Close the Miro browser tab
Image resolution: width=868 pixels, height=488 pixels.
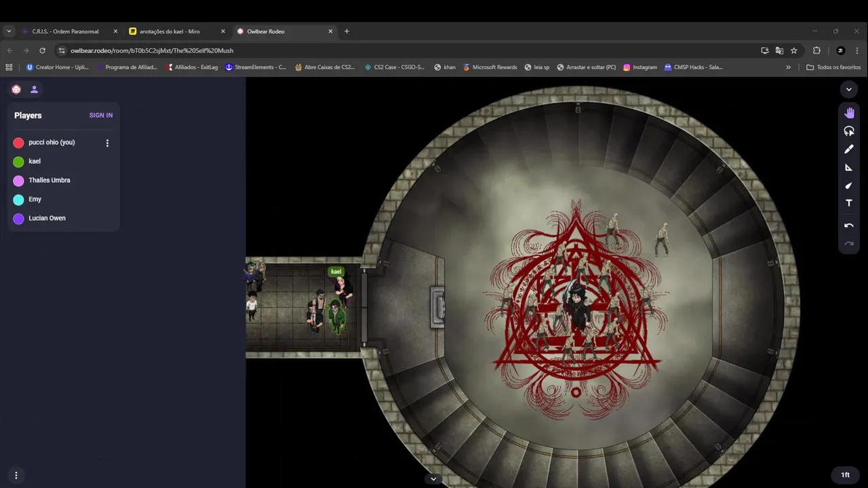(223, 31)
